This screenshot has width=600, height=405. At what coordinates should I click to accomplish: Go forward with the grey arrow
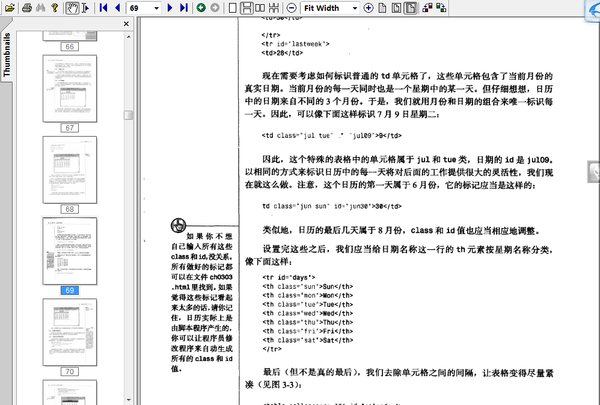(215, 8)
